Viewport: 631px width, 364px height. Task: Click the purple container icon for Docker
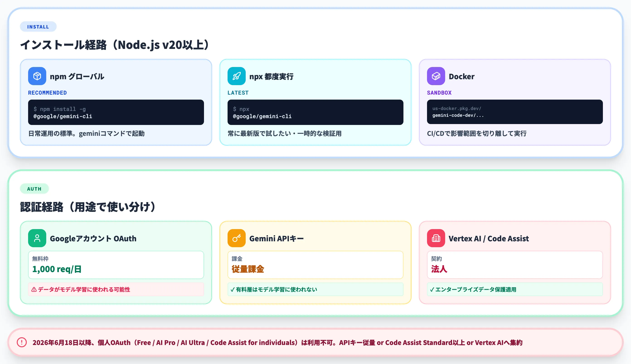coord(436,76)
